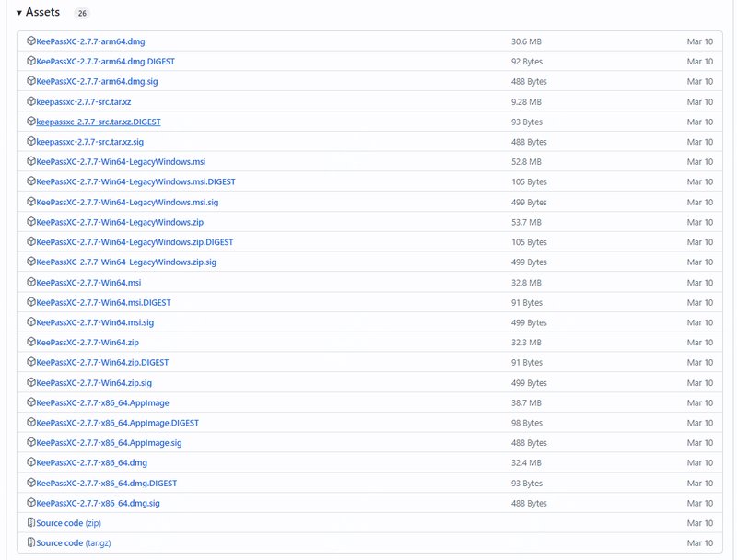Click package icon beside keepassxc-2.7.7-src.tar.xz
The image size is (737, 560).
click(31, 101)
